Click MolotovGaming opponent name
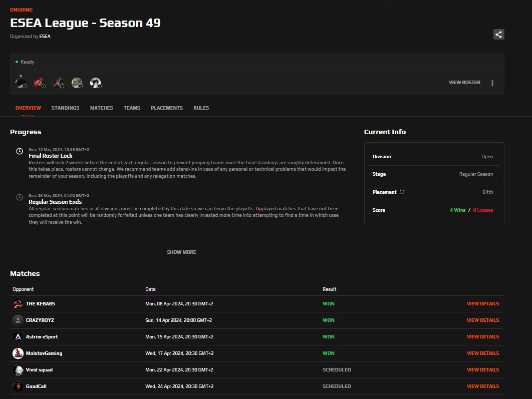The width and height of the screenshot is (532, 399). (x=44, y=353)
